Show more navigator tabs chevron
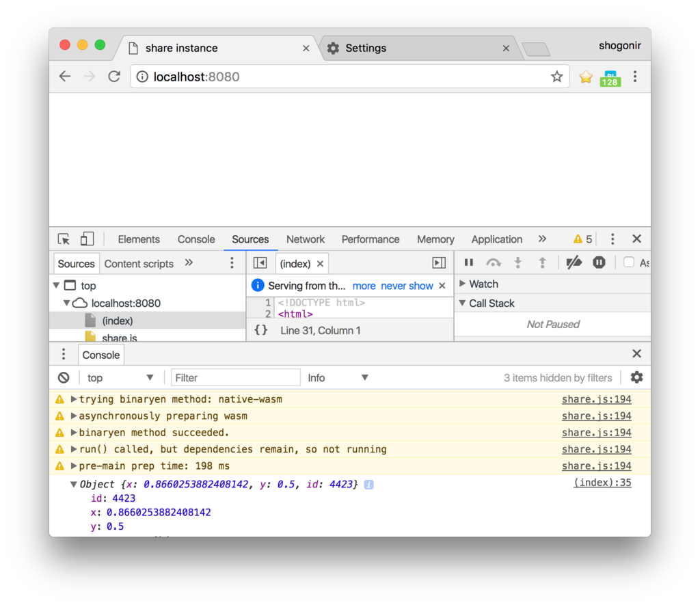 click(x=189, y=263)
